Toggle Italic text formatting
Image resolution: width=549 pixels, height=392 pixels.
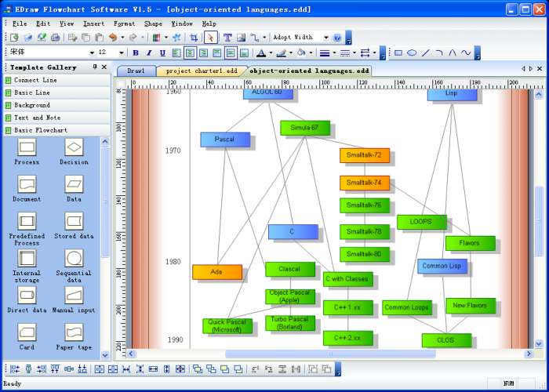click(x=149, y=53)
